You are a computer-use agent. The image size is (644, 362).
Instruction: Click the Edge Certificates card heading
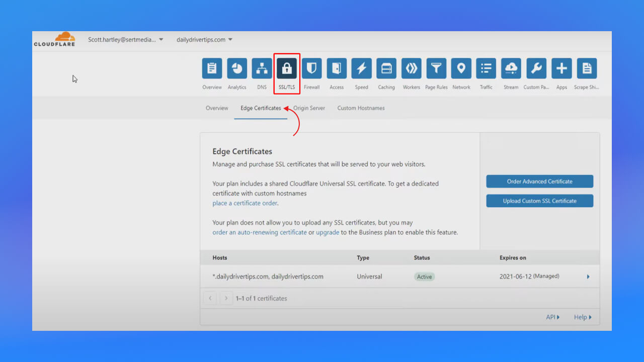[x=243, y=151]
